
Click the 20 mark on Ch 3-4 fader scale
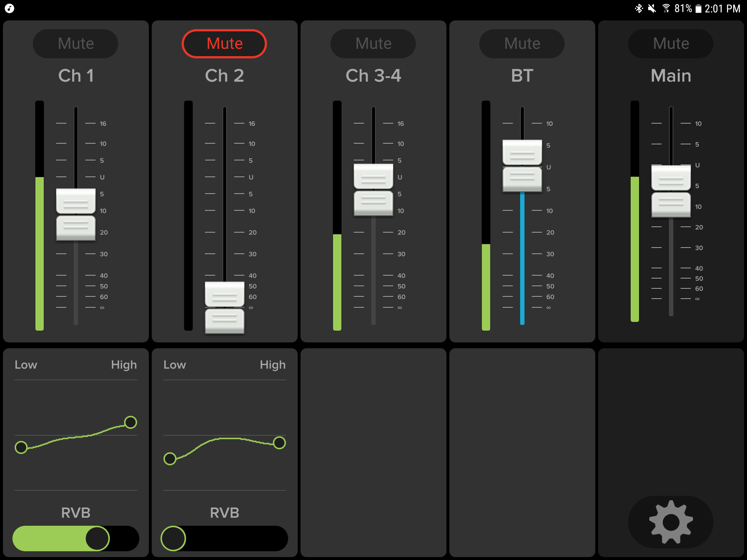pos(401,232)
